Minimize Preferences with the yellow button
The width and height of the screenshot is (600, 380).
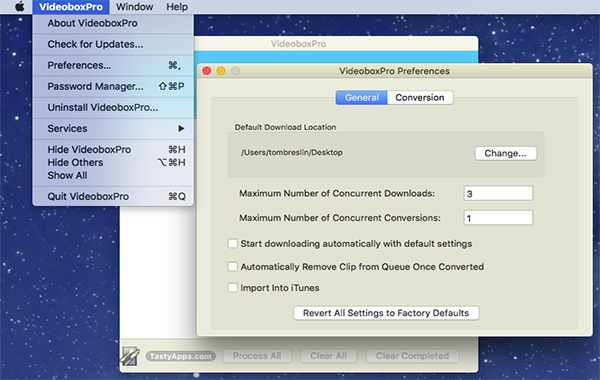click(x=221, y=71)
